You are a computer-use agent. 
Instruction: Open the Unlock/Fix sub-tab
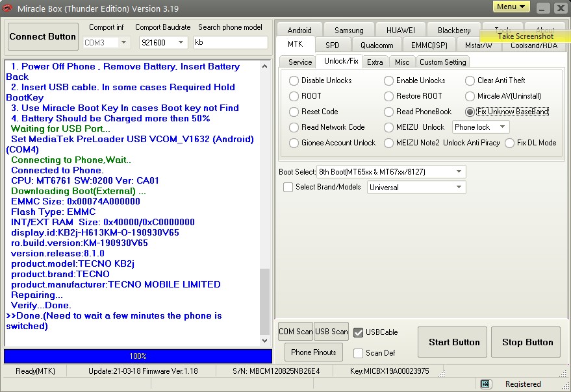(341, 61)
